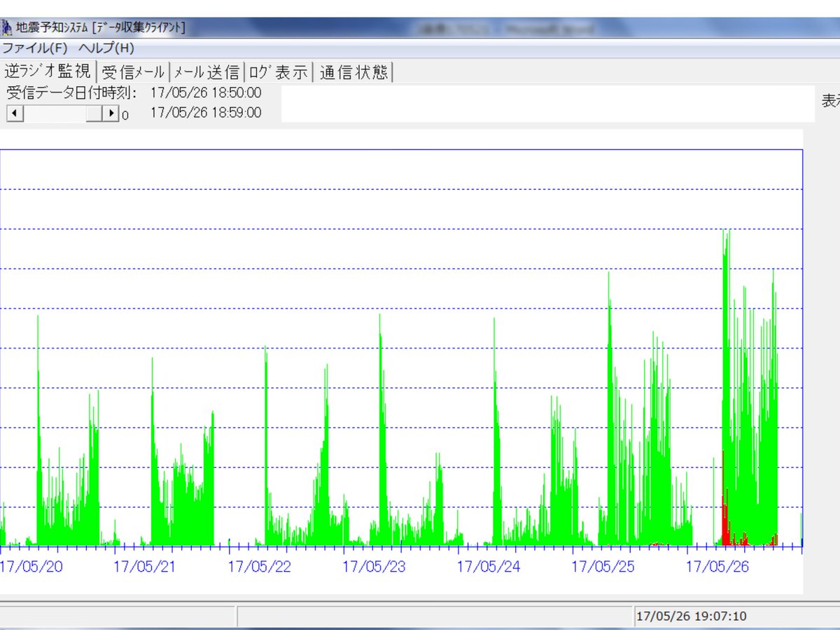Click the horizontal scrollbar thumb
The image size is (840, 630).
click(94, 113)
